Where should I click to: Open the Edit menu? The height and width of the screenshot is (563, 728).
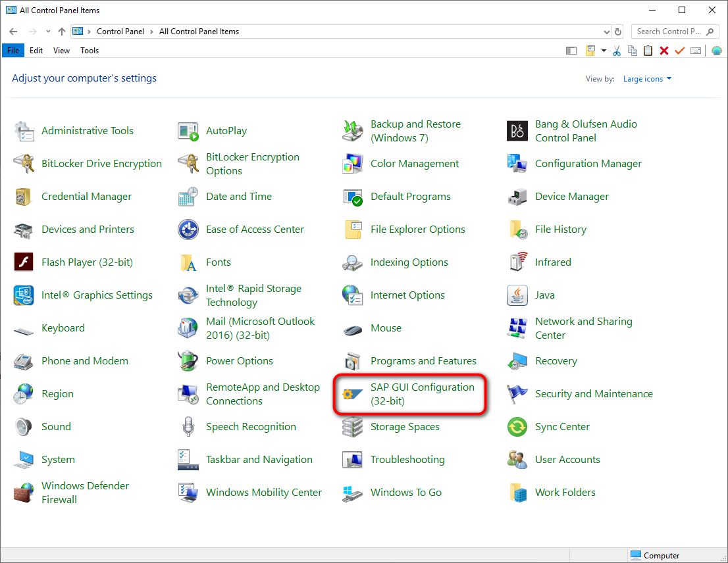(x=36, y=51)
